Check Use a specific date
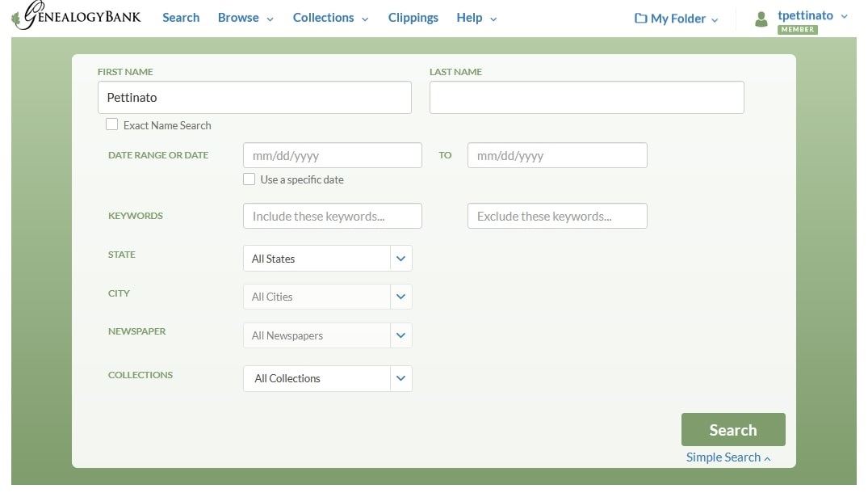Screen dimensions: 868x493 (249, 179)
